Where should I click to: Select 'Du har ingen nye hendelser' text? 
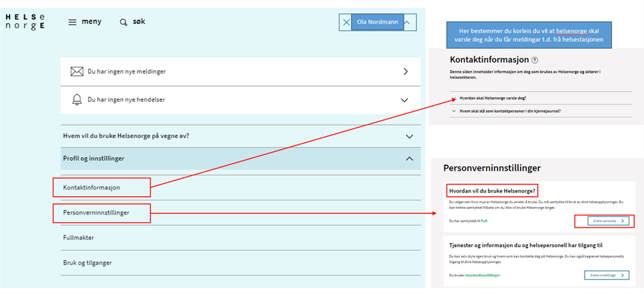click(126, 100)
